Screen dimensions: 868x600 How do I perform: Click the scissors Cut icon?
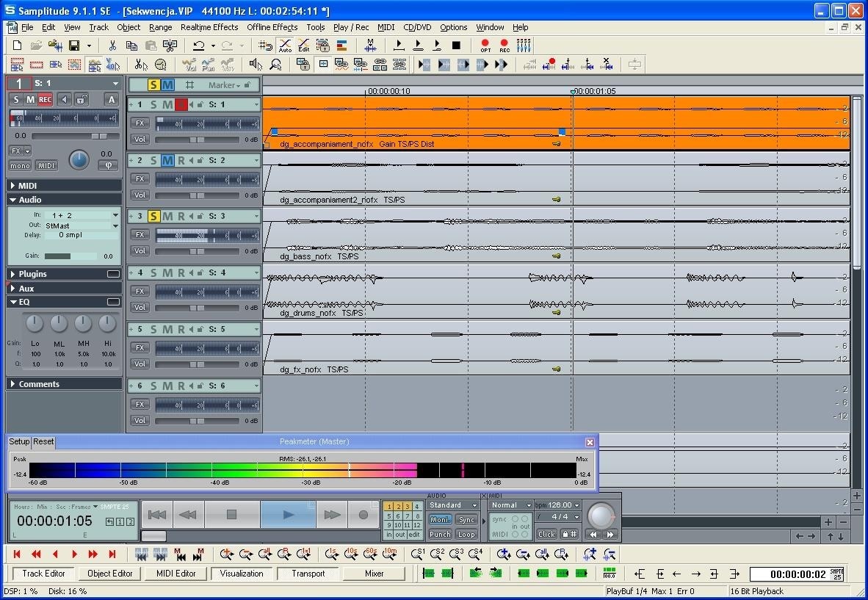pyautogui.click(x=112, y=46)
